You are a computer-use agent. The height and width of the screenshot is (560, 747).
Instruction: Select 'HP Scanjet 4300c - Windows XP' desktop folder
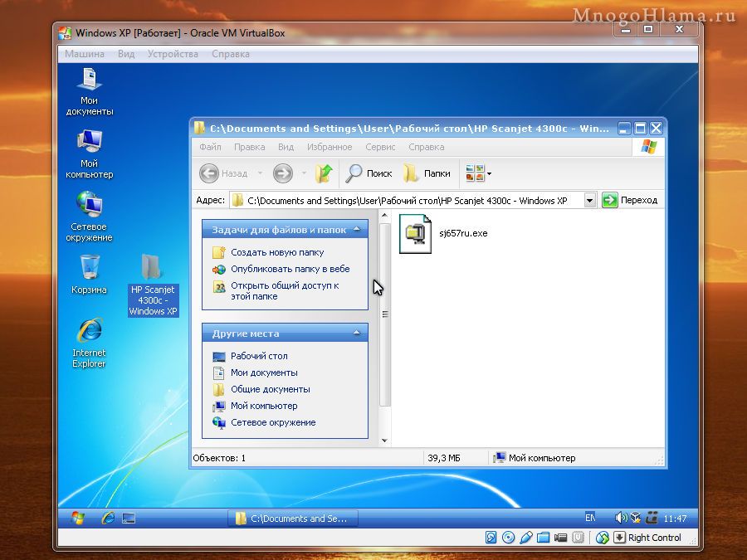[153, 285]
